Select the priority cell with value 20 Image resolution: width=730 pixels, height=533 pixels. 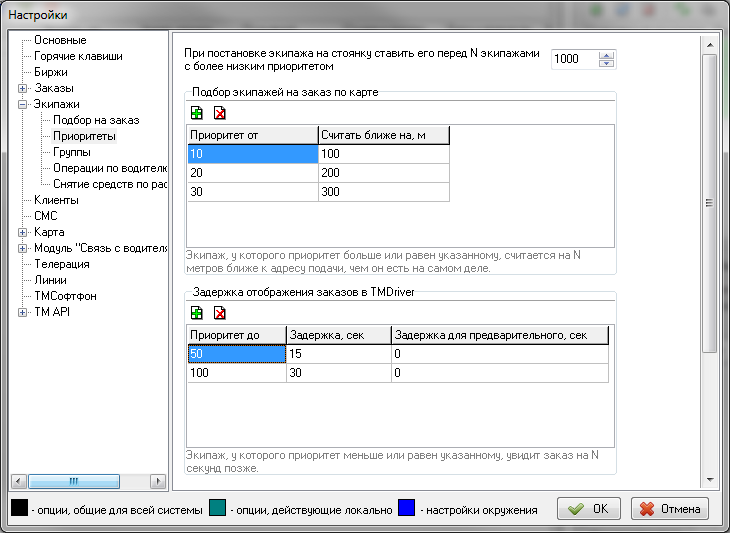click(253, 173)
